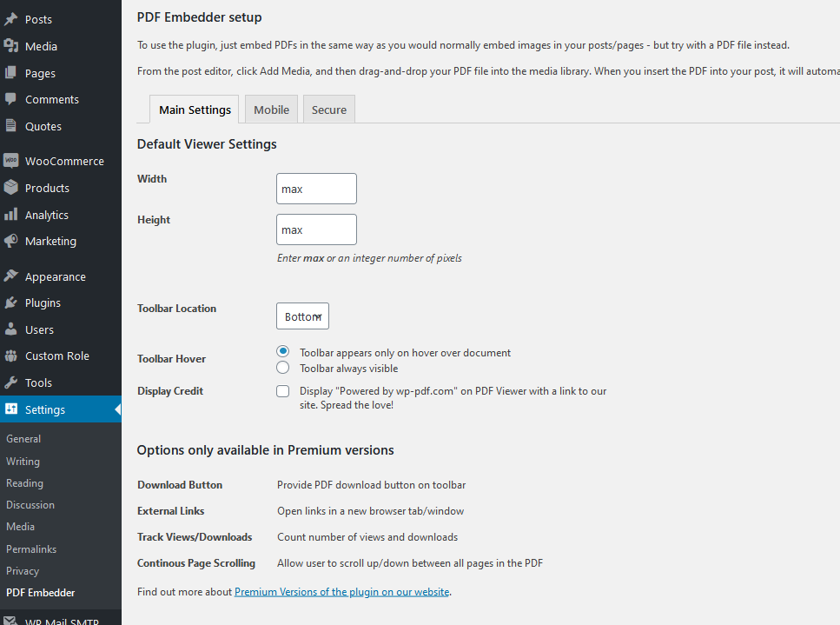Switch to the Mobile tab

272,110
